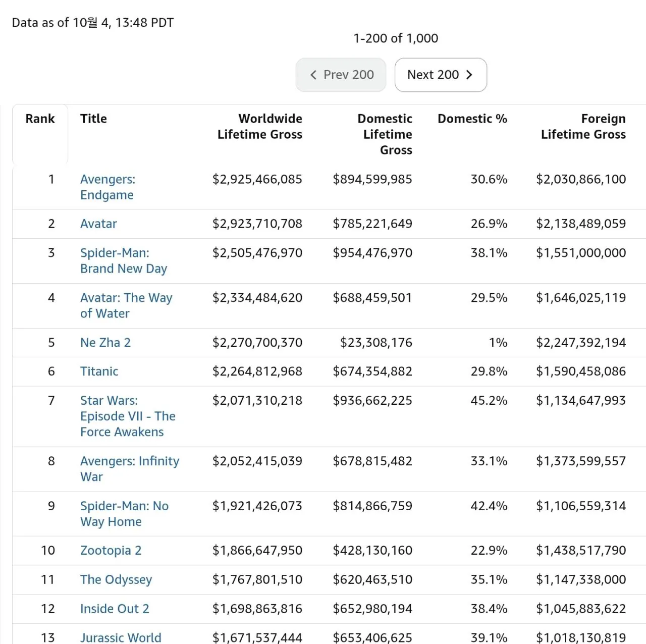
Task: Sort by the Rank column header
Action: pos(40,119)
